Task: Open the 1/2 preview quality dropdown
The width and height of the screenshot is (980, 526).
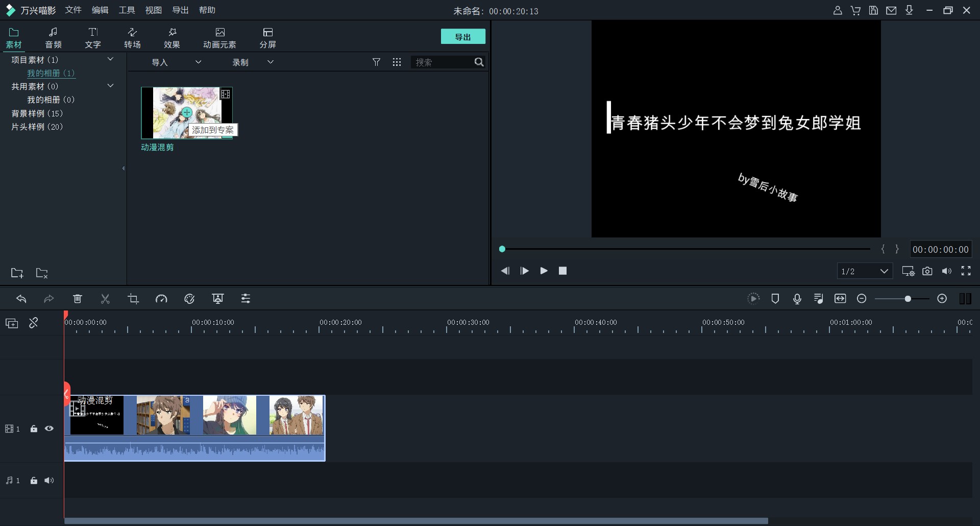Action: (865, 271)
